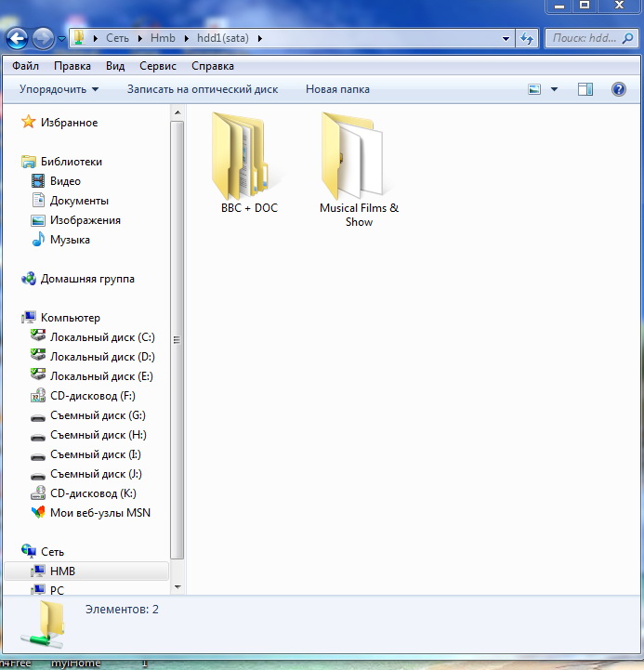Open the Упорядочить dropdown

coord(59,89)
